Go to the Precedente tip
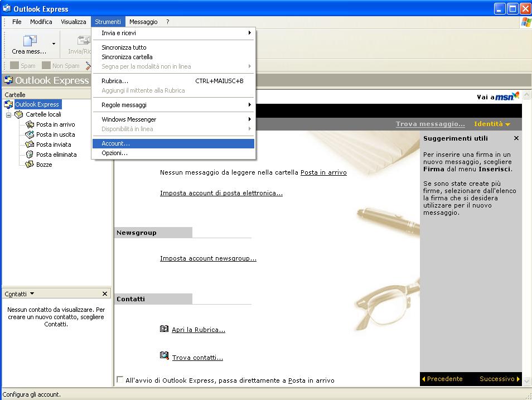The image size is (532, 400). coord(442,379)
